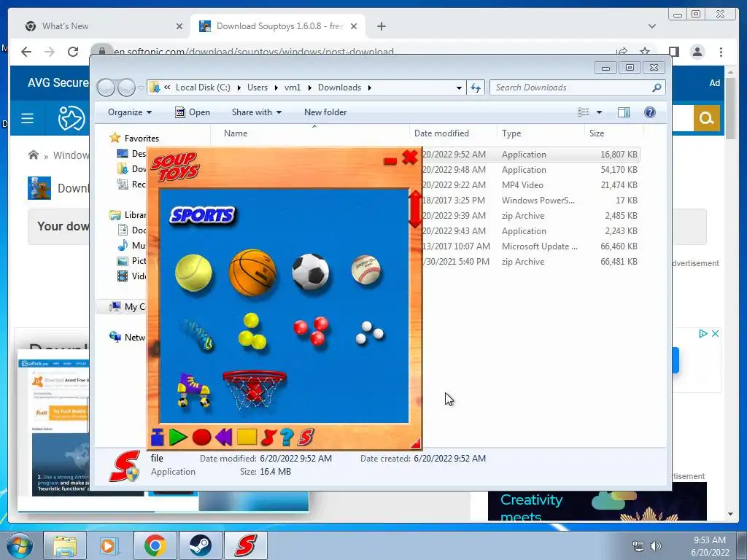
Task: Click the green play button in Souptoys
Action: (178, 437)
